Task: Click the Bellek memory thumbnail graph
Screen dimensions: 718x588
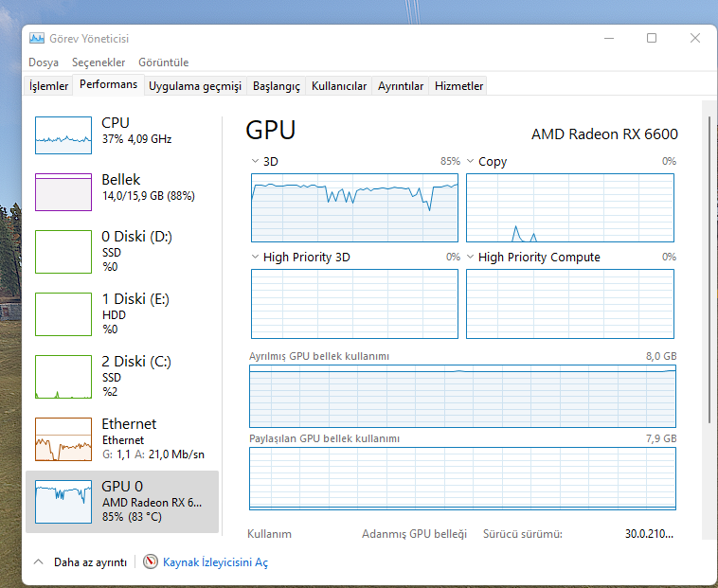Action: click(x=63, y=192)
